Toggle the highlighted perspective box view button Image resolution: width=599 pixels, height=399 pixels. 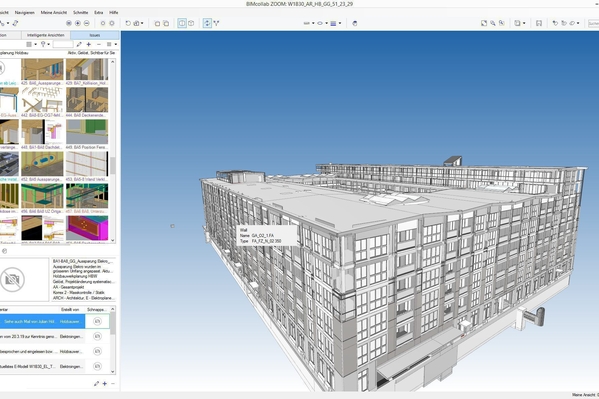coord(182,23)
